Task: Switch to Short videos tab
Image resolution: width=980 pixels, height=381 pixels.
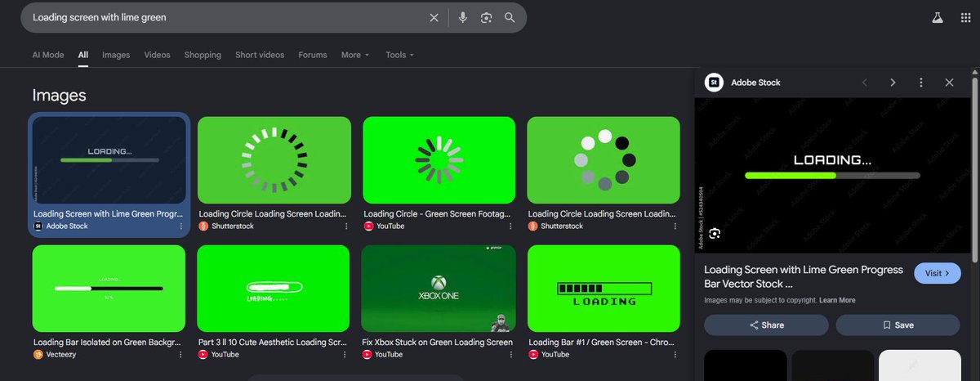Action: coord(260,55)
